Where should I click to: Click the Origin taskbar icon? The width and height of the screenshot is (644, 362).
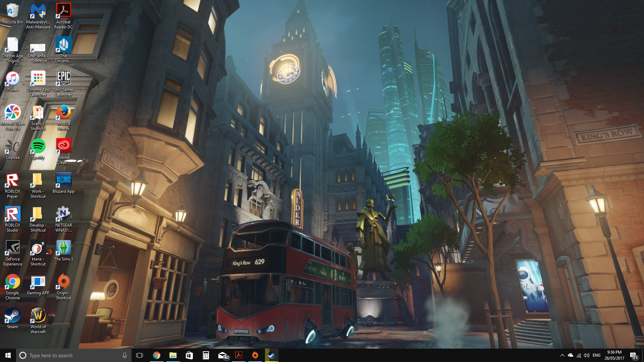pyautogui.click(x=255, y=355)
